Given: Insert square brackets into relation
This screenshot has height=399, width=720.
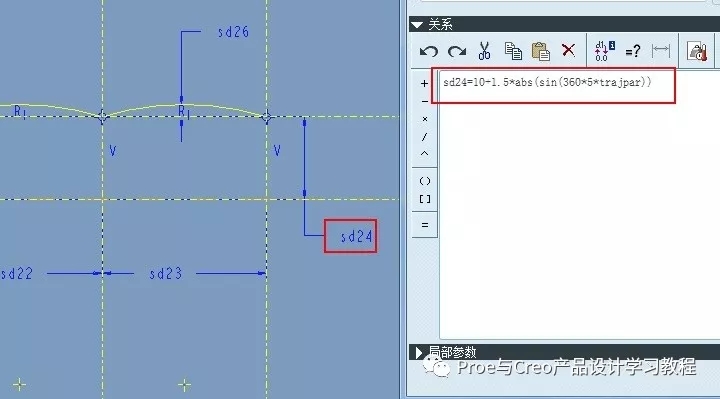Looking at the screenshot, I should click(425, 199).
